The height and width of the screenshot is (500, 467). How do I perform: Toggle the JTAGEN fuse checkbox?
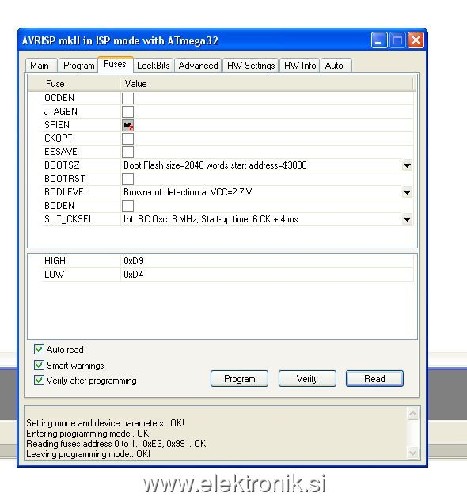pyautogui.click(x=128, y=112)
